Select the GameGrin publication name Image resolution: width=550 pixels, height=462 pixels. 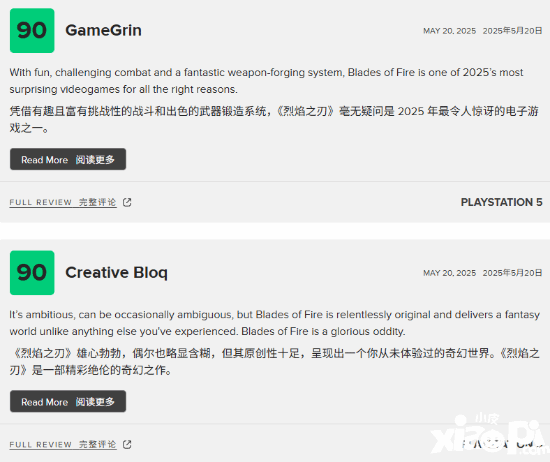tap(103, 30)
